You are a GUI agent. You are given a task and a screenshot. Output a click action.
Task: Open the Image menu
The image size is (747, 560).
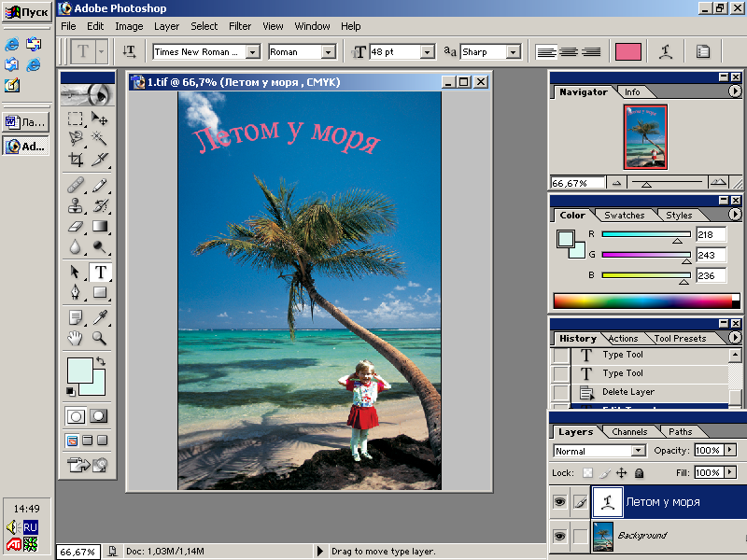click(x=129, y=26)
